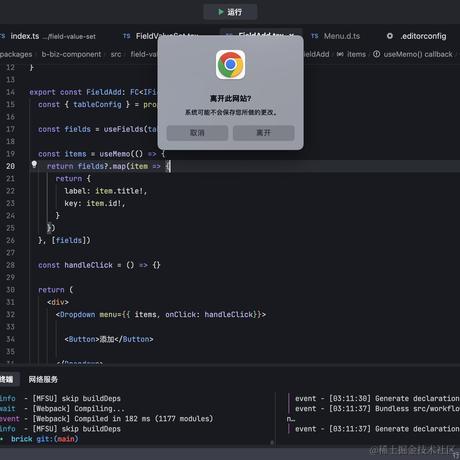
Task: Click the left terminal pane scrollbar thumb
Action: point(272,443)
